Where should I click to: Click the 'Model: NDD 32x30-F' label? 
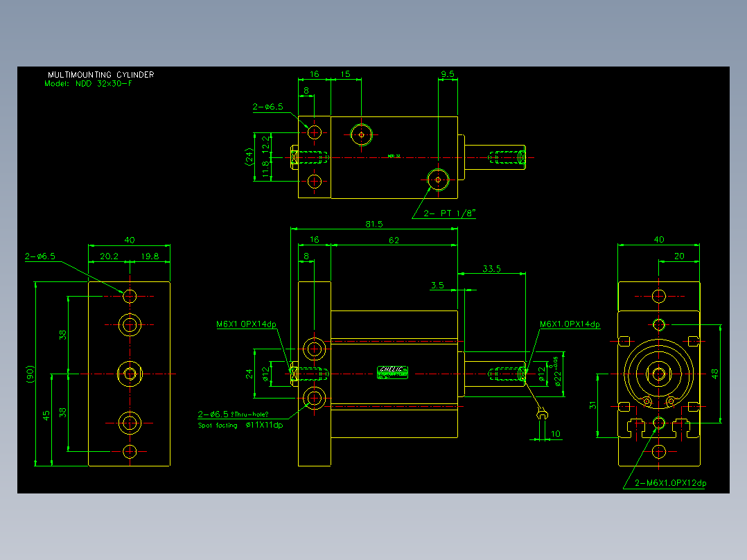coord(88,83)
